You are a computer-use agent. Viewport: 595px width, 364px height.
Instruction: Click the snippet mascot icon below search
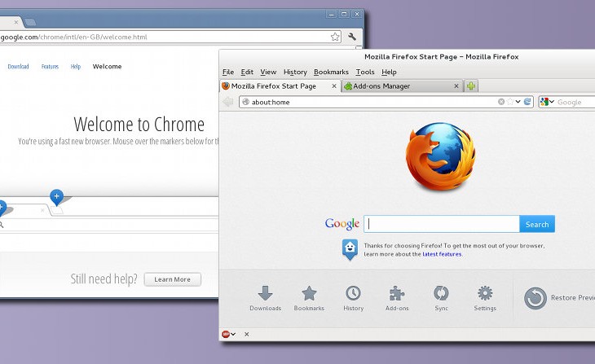(350, 250)
